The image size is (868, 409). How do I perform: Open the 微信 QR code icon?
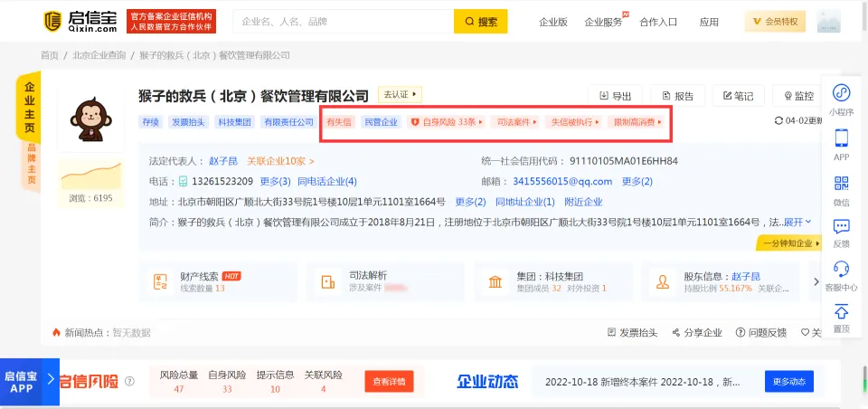pos(841,183)
